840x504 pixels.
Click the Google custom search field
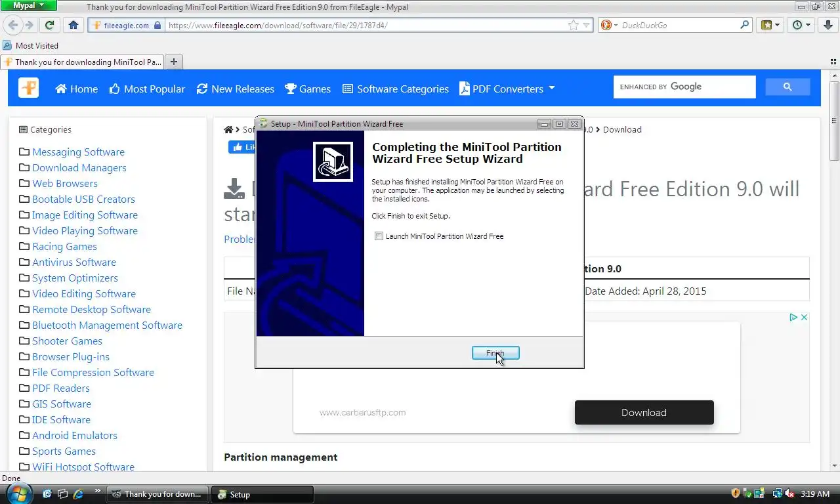click(684, 87)
